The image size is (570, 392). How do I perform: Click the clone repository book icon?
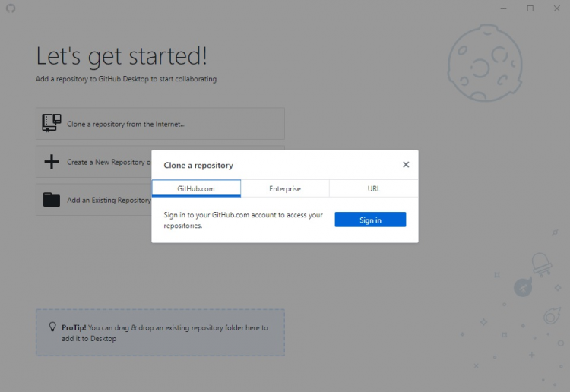tap(51, 124)
